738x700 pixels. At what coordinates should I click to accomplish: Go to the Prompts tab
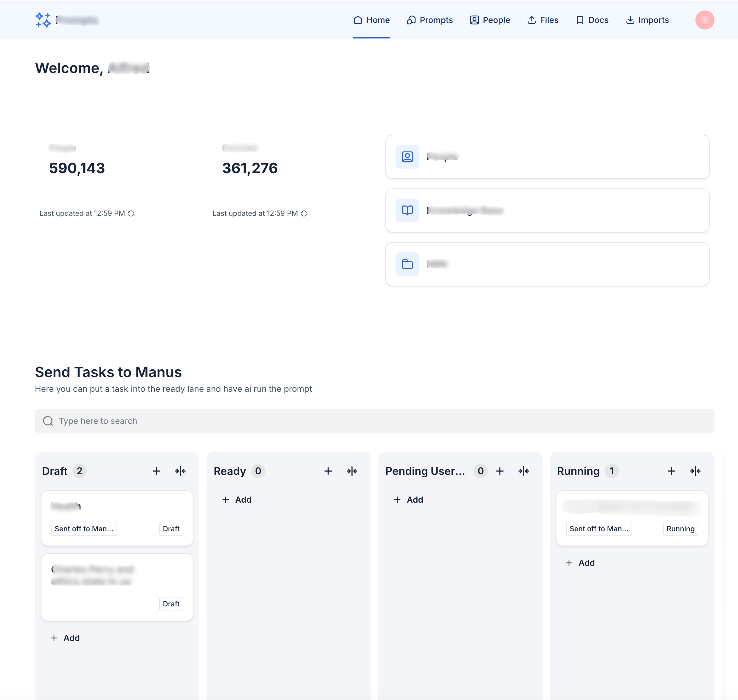430,20
